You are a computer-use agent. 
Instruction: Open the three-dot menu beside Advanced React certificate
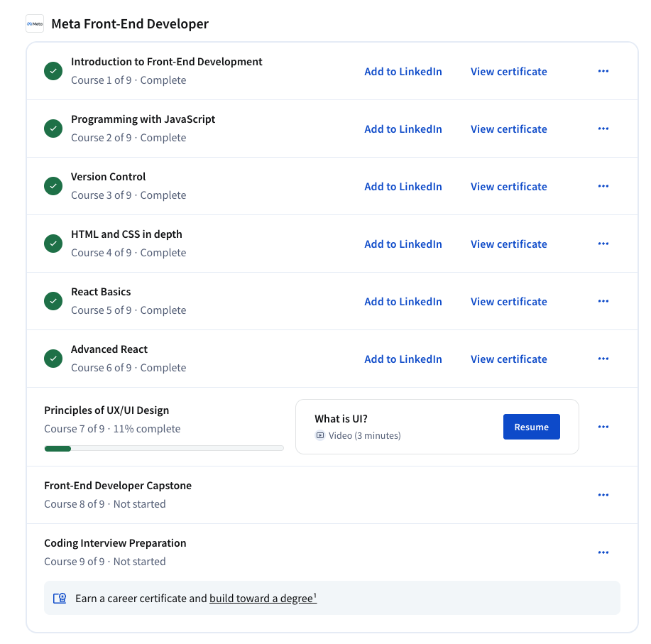[603, 359]
